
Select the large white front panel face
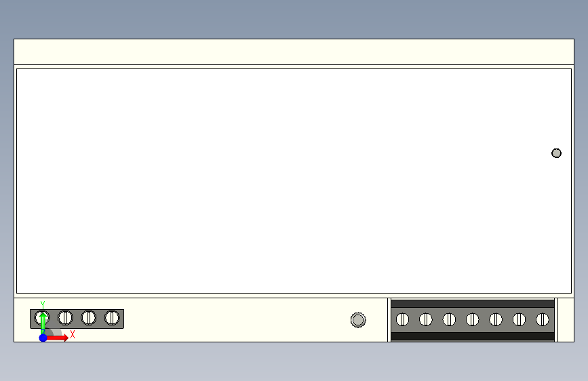(294, 181)
